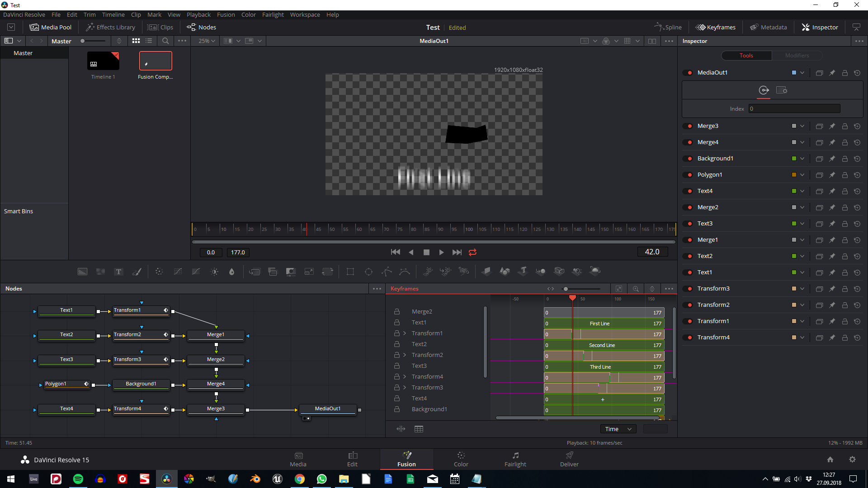Open the Workspace menu

point(305,14)
